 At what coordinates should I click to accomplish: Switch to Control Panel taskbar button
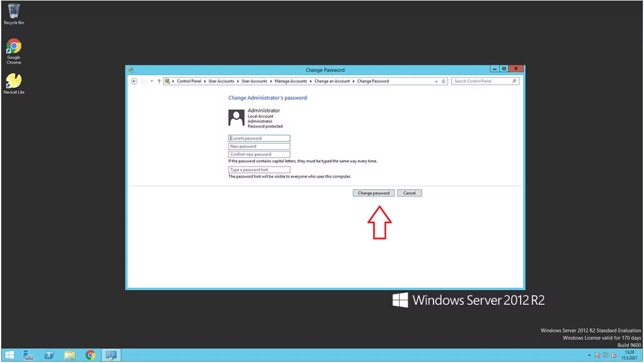pyautogui.click(x=111, y=355)
